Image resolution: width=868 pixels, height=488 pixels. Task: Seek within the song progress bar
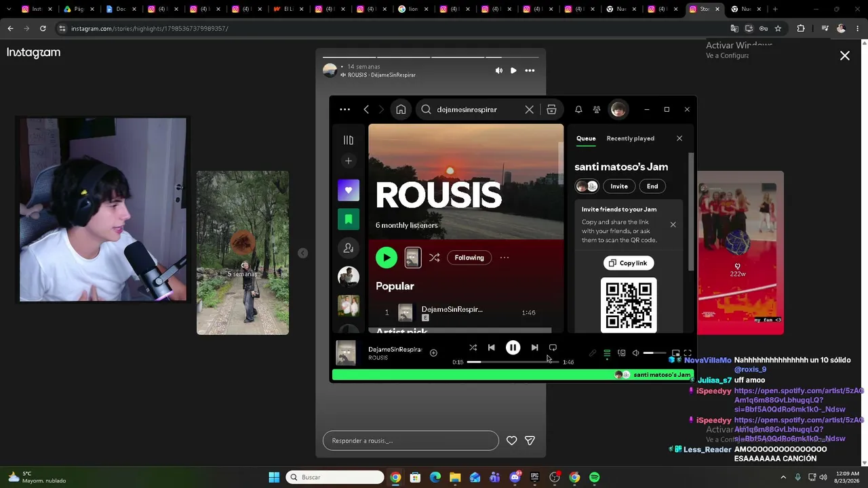[513, 362]
